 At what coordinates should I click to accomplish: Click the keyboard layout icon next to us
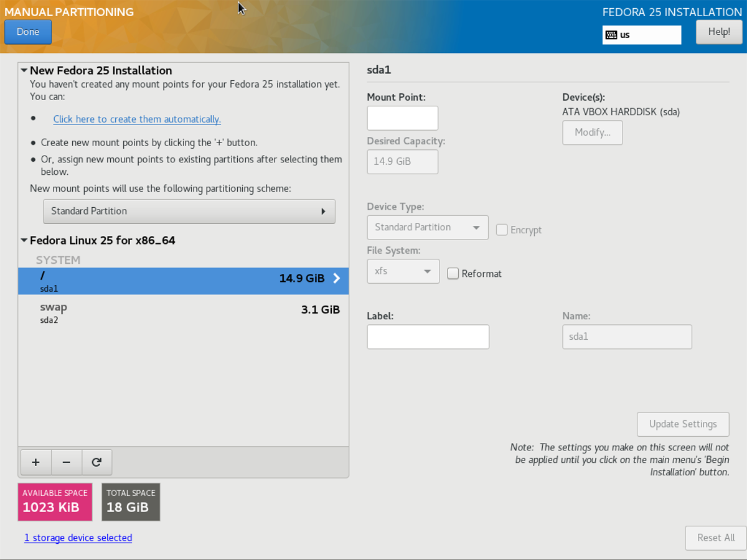611,35
